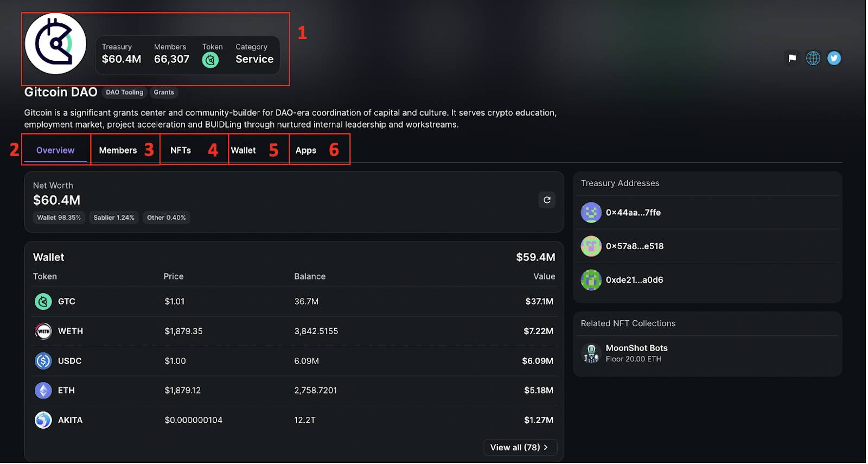Switch to the Overview tab
Viewport: 868px width, 464px height.
click(55, 150)
